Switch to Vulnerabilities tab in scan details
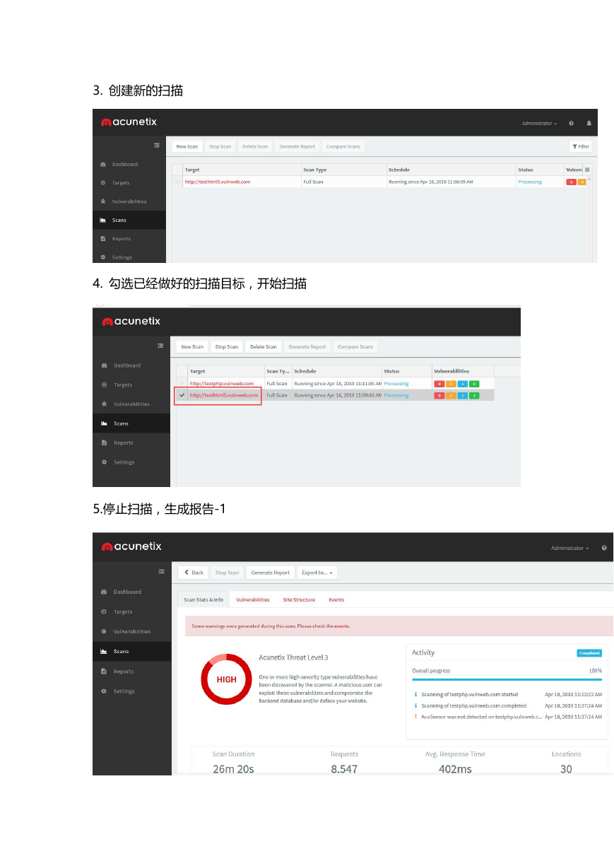This screenshot has width=614, height=868. [253, 599]
